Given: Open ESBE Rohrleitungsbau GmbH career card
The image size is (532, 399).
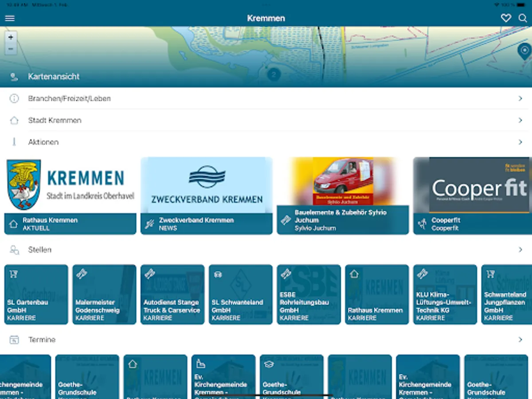Looking at the screenshot, I should (x=309, y=294).
